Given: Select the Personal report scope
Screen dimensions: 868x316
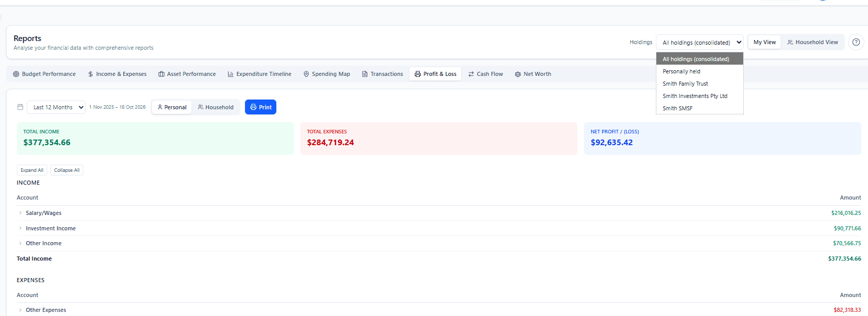Looking at the screenshot, I should (x=172, y=107).
